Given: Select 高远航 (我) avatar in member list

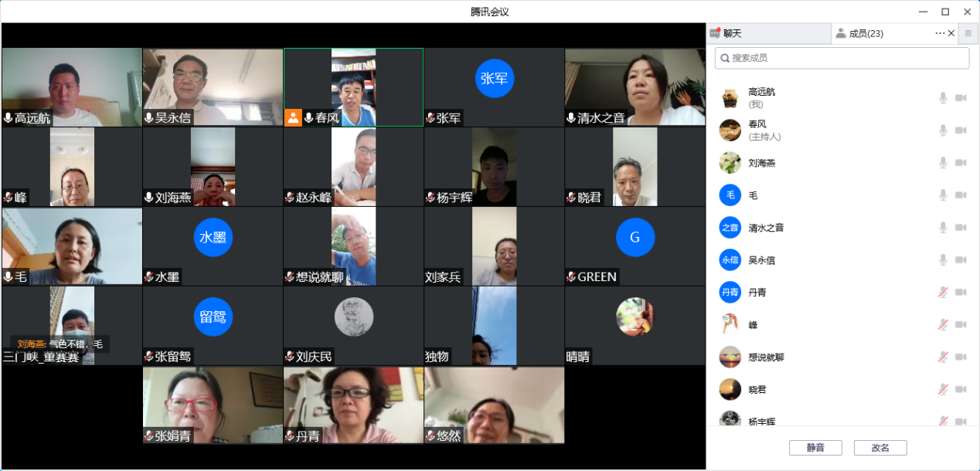Looking at the screenshot, I should click(x=730, y=98).
